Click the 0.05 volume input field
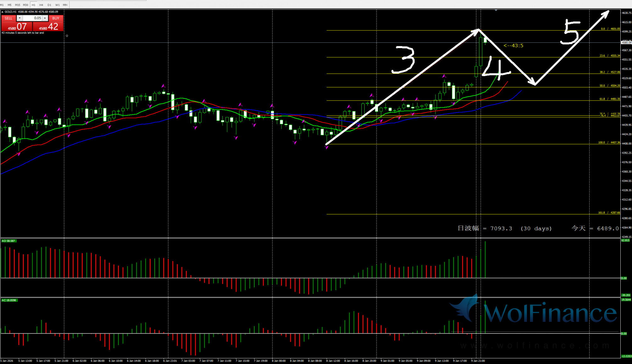 click(x=33, y=18)
